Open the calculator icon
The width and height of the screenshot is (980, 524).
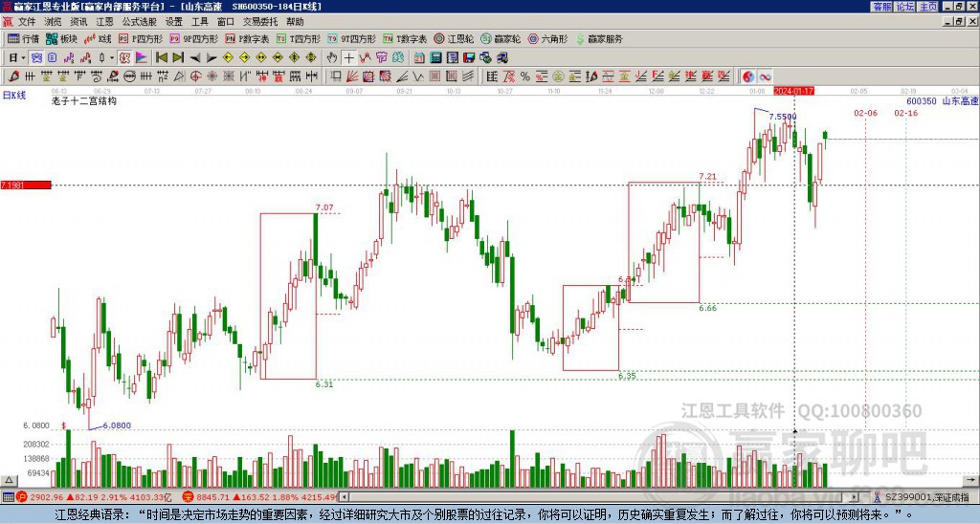point(435,58)
